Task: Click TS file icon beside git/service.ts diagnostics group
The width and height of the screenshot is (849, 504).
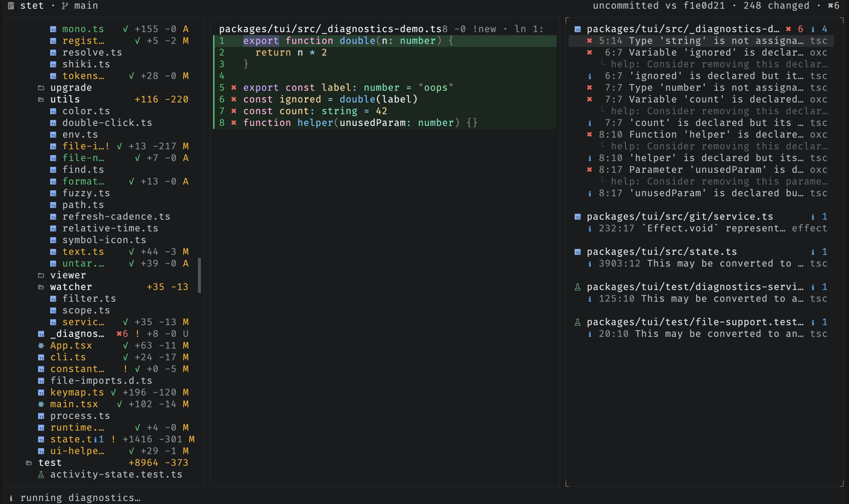Action: (x=577, y=217)
